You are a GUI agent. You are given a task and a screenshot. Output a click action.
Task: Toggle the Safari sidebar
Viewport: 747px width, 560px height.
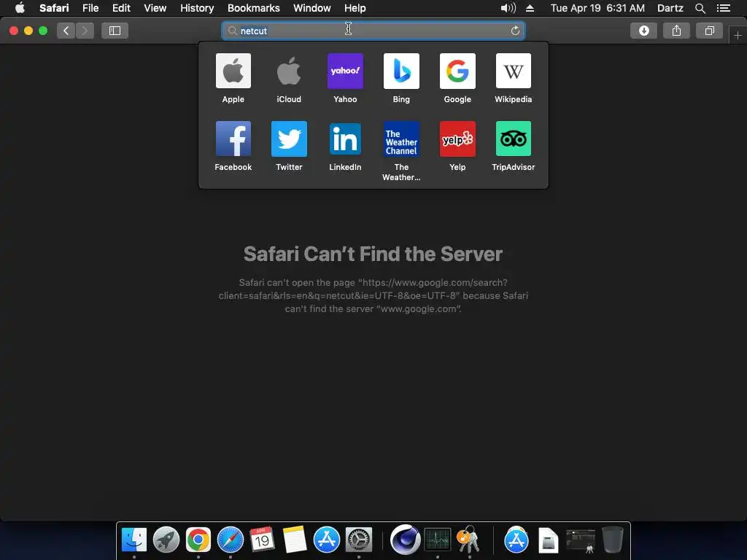click(x=115, y=31)
